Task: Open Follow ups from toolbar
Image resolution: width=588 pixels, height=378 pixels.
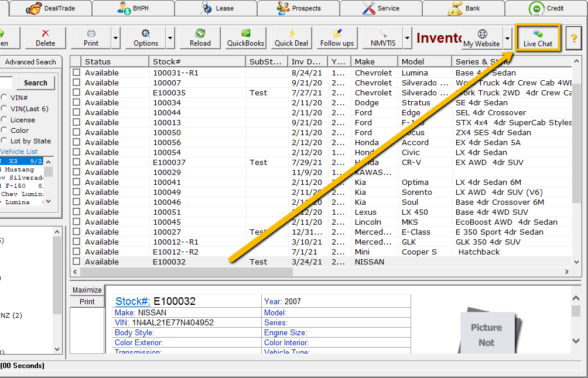Action: 337,38
